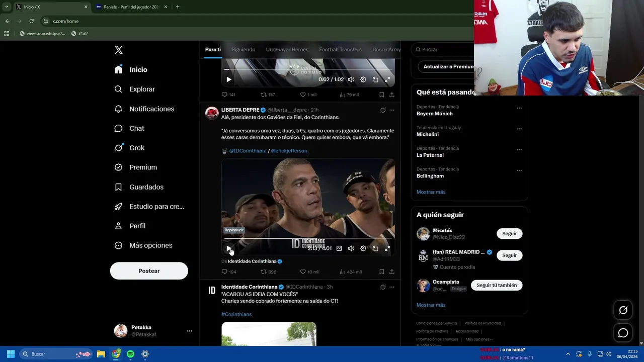This screenshot has width=644, height=362.
Task: Switch to the Football Transfers tab
Action: (340, 49)
